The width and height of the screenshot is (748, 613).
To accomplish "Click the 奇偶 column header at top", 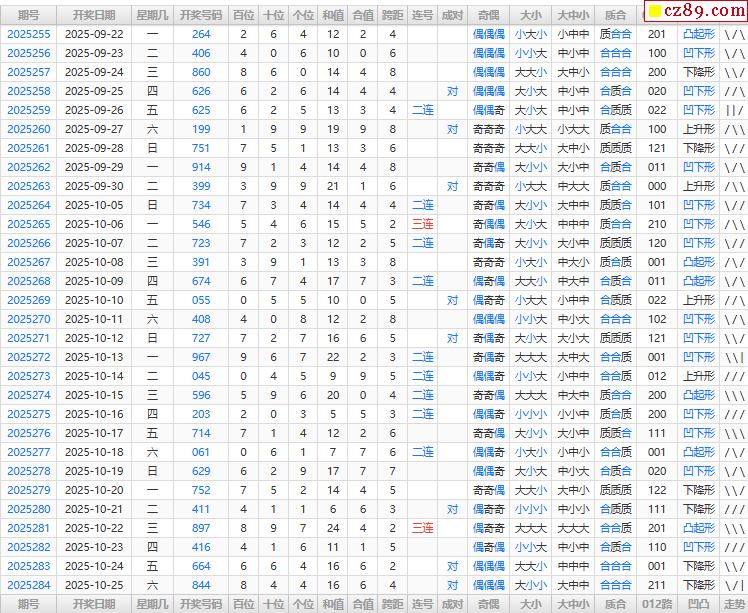I will click(x=488, y=15).
